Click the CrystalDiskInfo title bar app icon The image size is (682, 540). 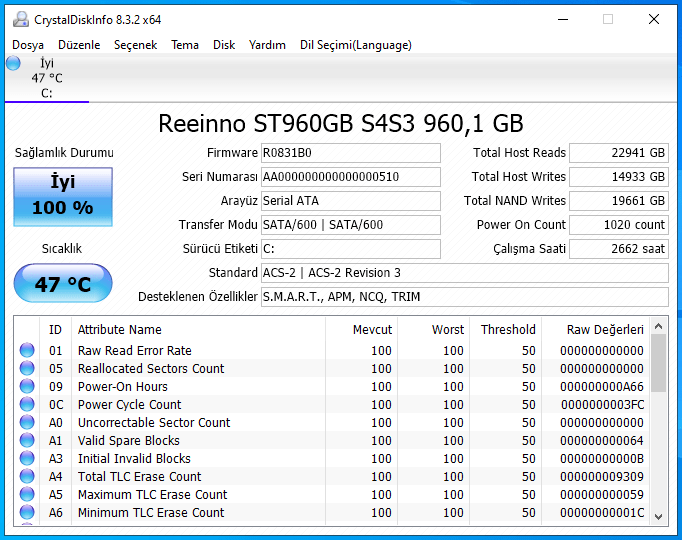click(x=20, y=19)
